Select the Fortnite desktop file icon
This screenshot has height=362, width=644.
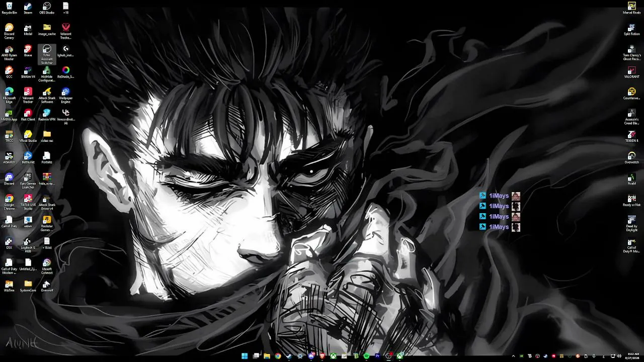(47, 158)
